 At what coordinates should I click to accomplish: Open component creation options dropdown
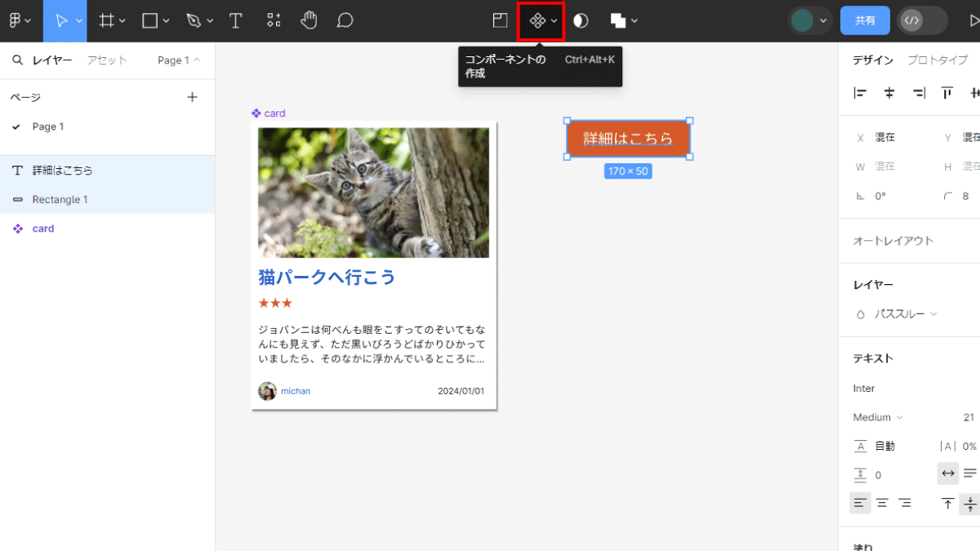click(x=555, y=21)
